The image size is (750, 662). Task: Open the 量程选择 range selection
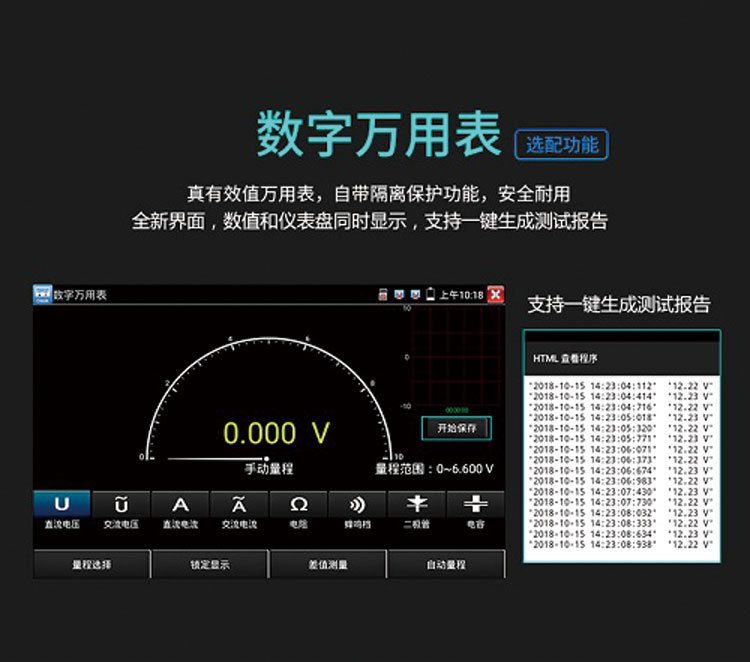click(x=92, y=565)
